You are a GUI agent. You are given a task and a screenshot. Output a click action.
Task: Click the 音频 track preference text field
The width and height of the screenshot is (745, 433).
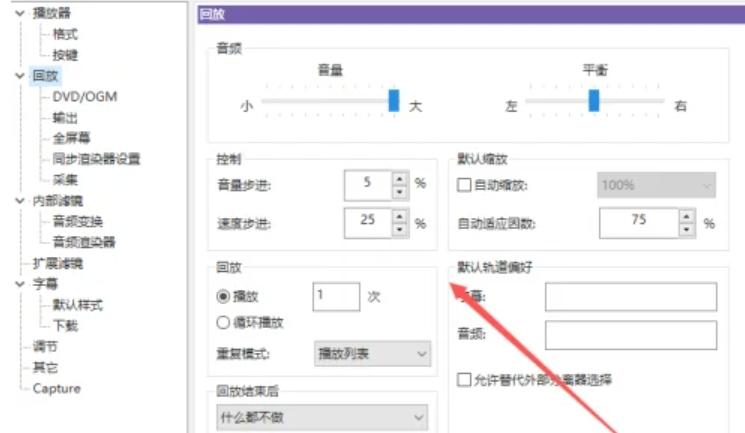pos(630,335)
